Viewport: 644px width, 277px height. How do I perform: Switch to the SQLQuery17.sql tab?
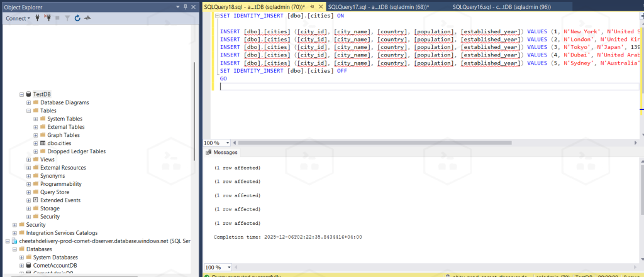click(x=374, y=6)
